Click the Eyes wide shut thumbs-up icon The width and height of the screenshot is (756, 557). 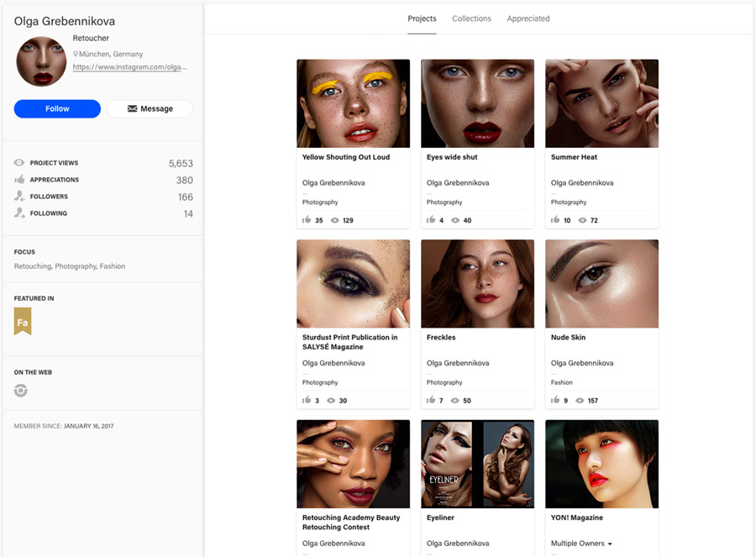click(431, 220)
